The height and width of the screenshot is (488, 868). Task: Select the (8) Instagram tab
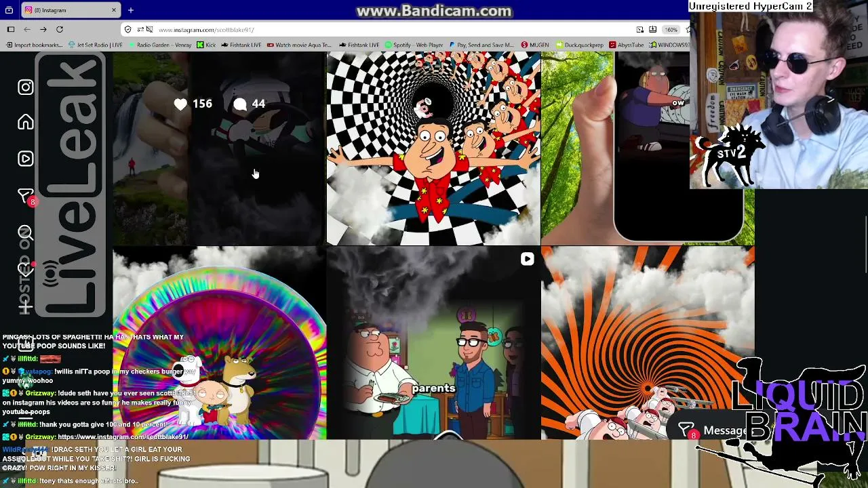pos(70,10)
